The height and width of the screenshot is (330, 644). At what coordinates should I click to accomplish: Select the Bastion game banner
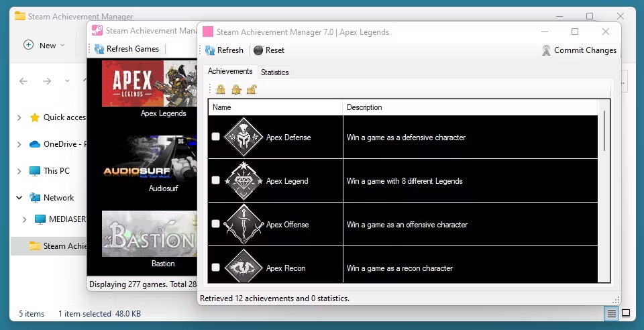tap(150, 233)
